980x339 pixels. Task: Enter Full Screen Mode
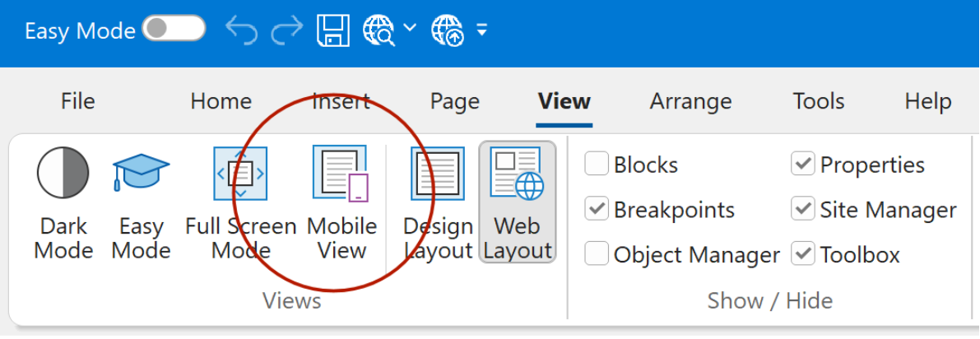240,203
